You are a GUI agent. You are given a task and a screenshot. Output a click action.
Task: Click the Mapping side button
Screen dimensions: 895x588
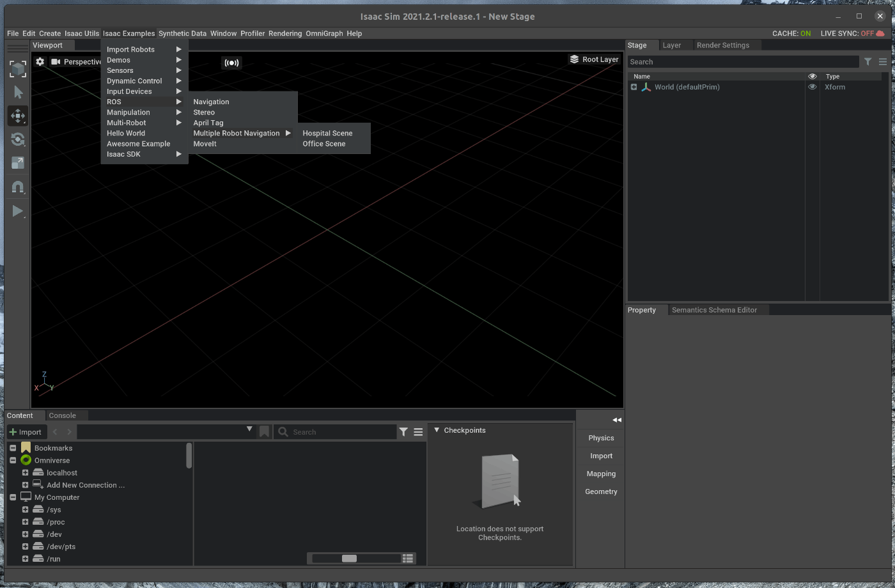pos(601,474)
